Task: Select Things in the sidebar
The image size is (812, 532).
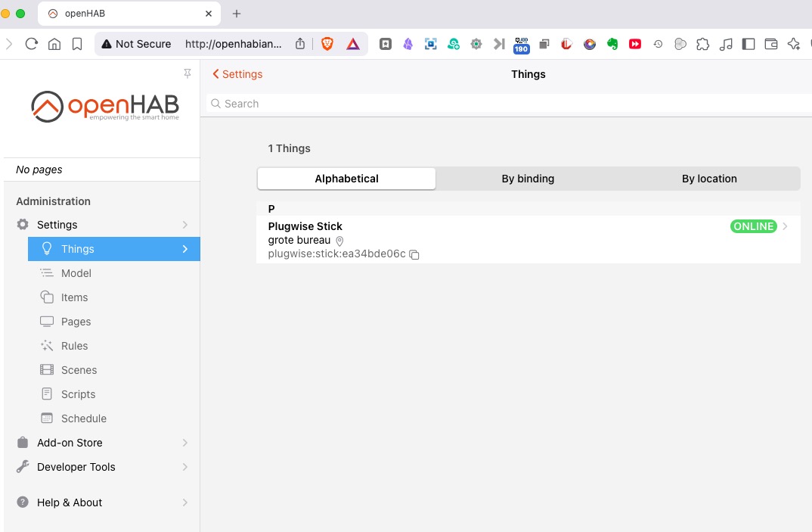Action: point(114,249)
